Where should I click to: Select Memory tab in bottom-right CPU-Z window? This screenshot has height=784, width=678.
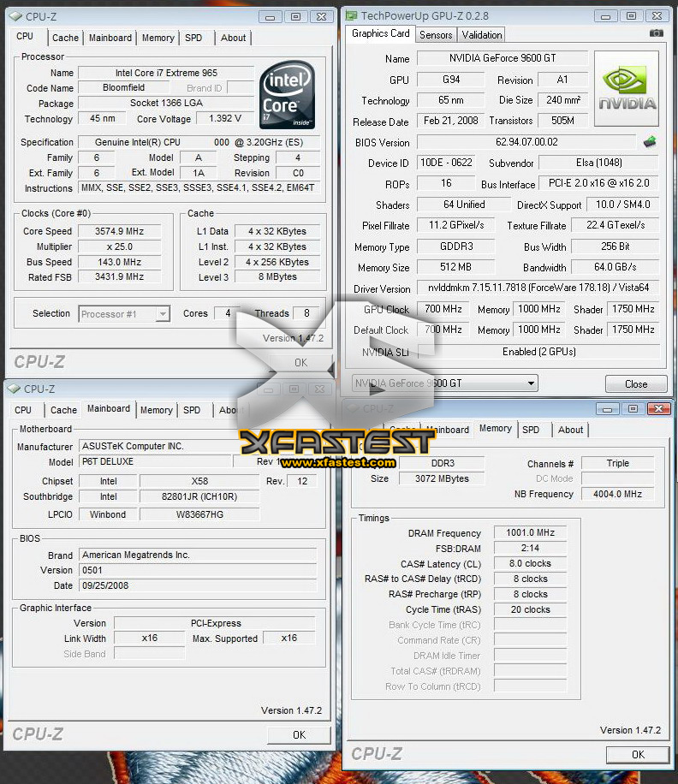(x=495, y=428)
